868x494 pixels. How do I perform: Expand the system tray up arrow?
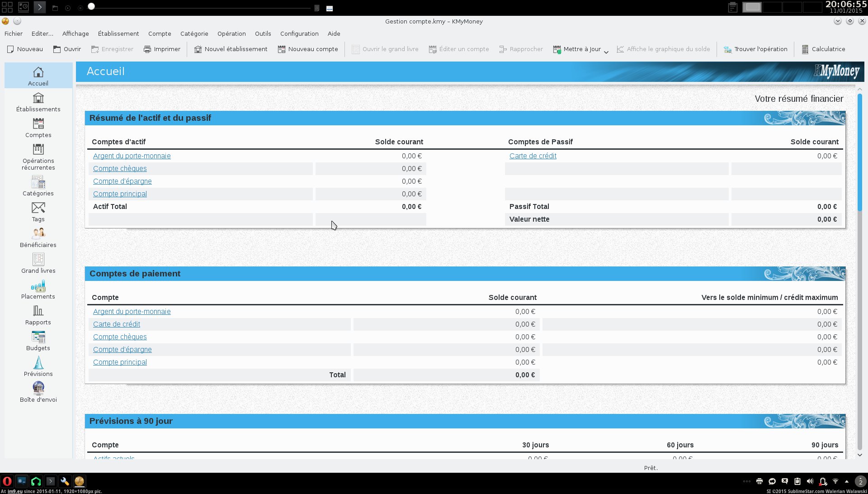click(847, 481)
